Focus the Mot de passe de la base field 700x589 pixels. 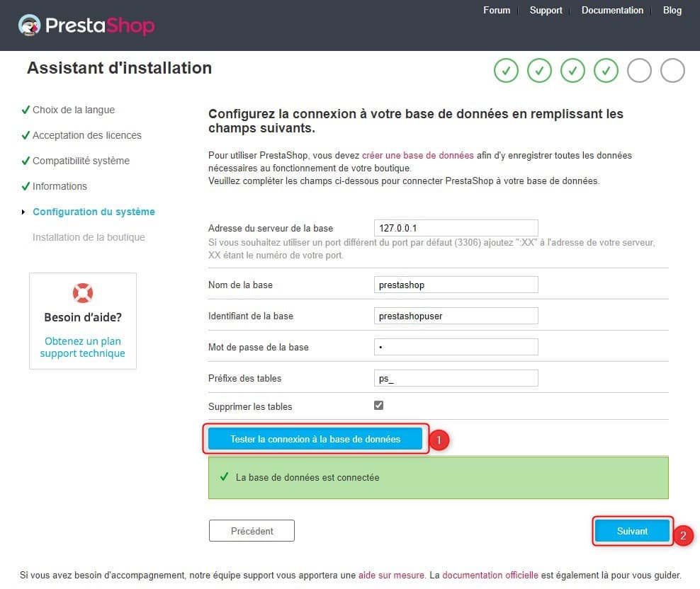456,347
